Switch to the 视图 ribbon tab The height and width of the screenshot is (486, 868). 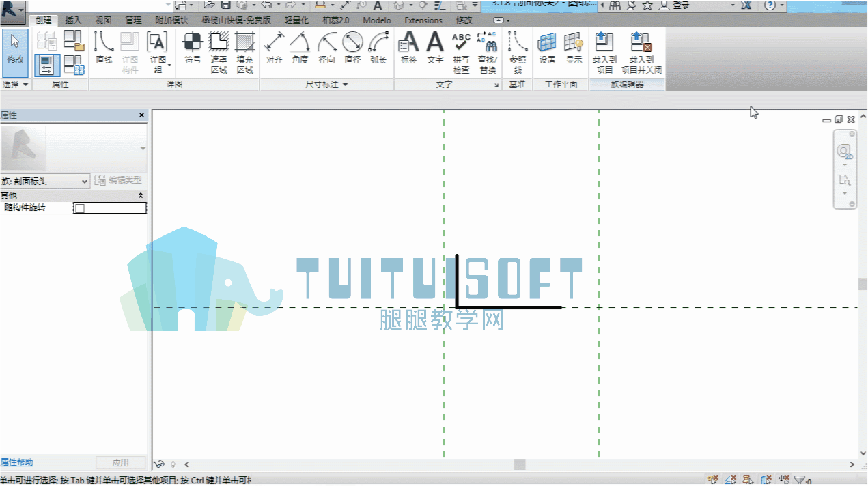click(103, 20)
